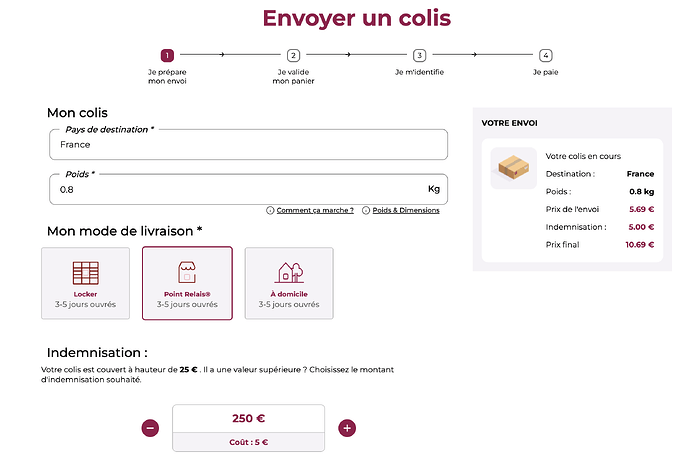
Task: Go to step 4 Je paie
Action: [x=545, y=56]
